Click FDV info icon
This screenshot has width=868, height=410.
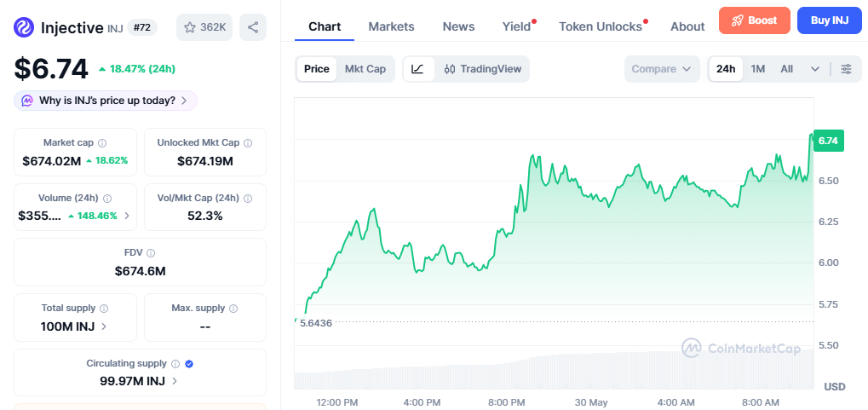(x=151, y=253)
